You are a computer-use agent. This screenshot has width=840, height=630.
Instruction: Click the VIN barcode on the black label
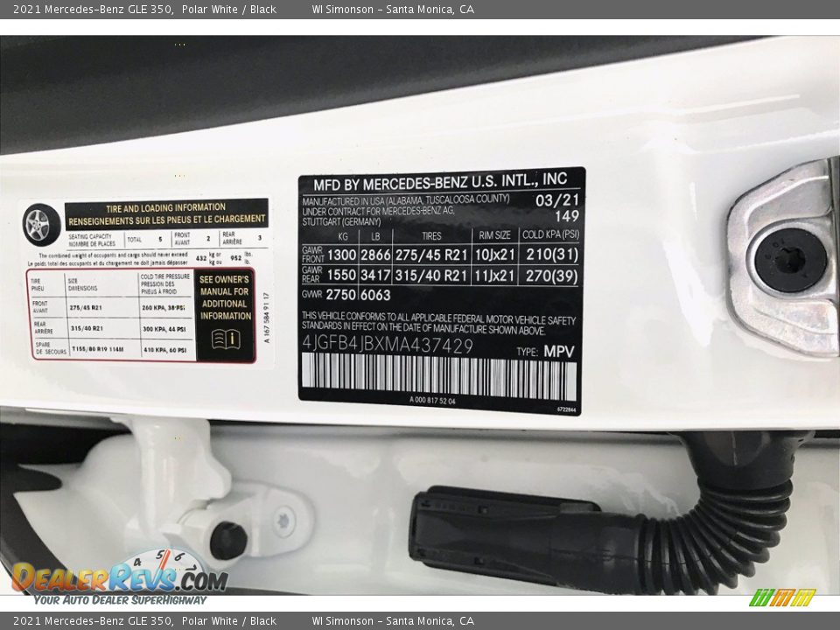click(438, 376)
